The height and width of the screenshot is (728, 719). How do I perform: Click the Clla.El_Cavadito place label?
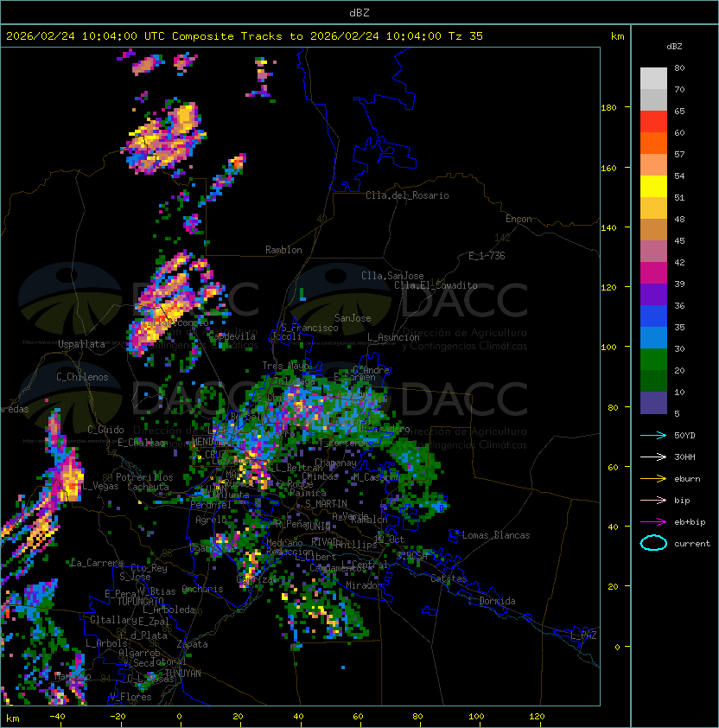[436, 285]
